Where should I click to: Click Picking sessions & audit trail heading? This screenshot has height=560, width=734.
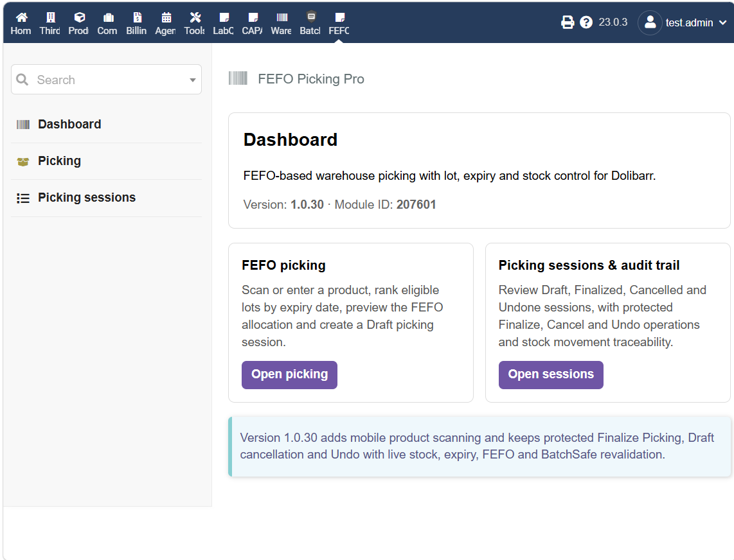point(589,265)
